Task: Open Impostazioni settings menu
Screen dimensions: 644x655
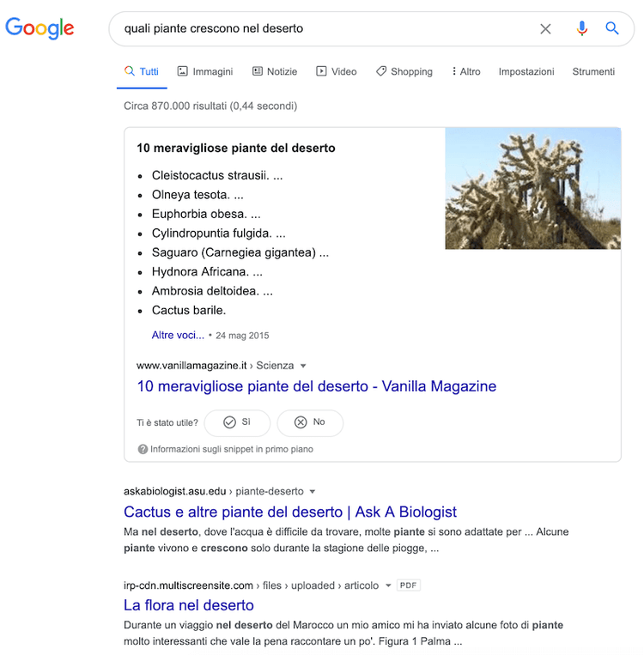Action: tap(526, 71)
